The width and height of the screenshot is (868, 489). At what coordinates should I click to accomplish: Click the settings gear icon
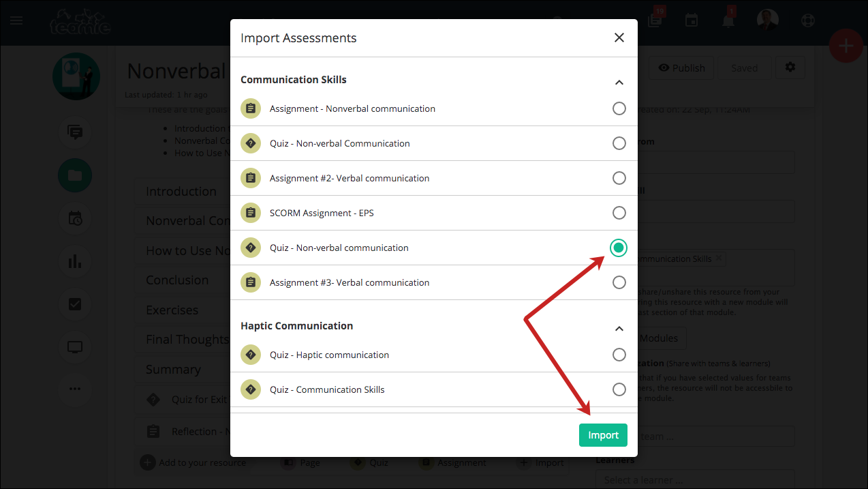(x=790, y=68)
